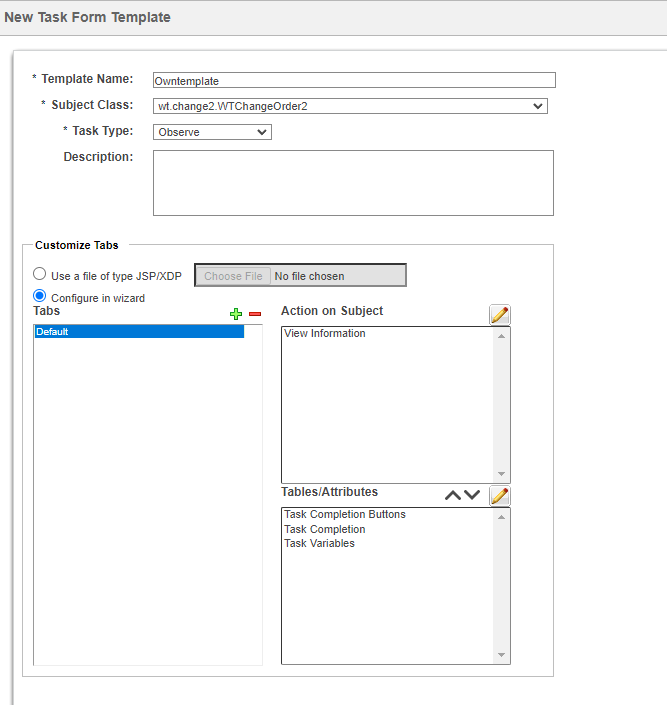Move selected attribute down with arrow

[x=472, y=495]
